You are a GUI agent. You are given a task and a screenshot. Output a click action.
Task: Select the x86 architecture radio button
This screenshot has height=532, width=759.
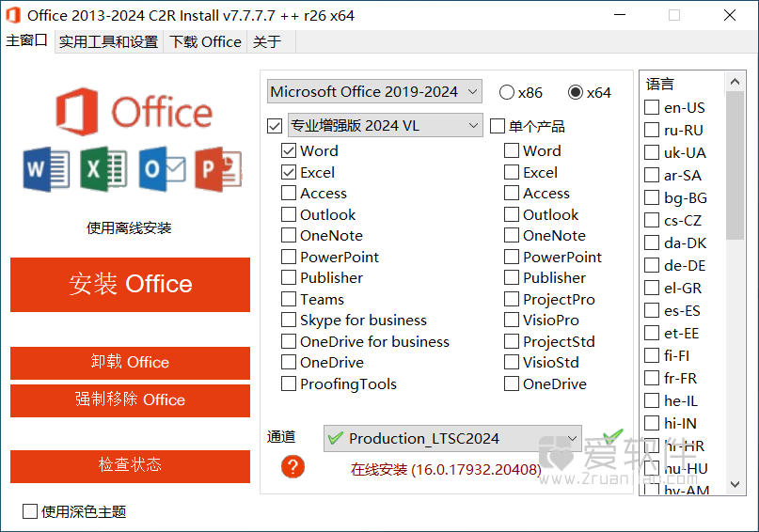pyautogui.click(x=506, y=92)
